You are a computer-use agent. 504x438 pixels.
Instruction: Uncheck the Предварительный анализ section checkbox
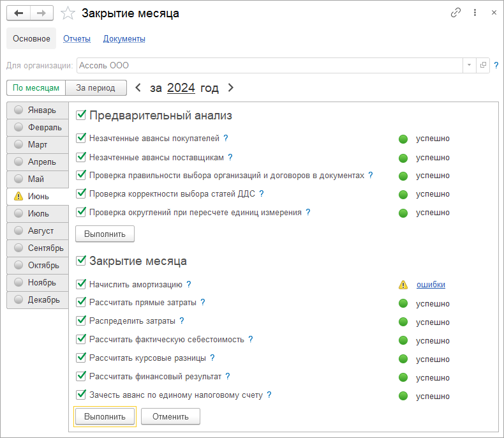(x=81, y=116)
